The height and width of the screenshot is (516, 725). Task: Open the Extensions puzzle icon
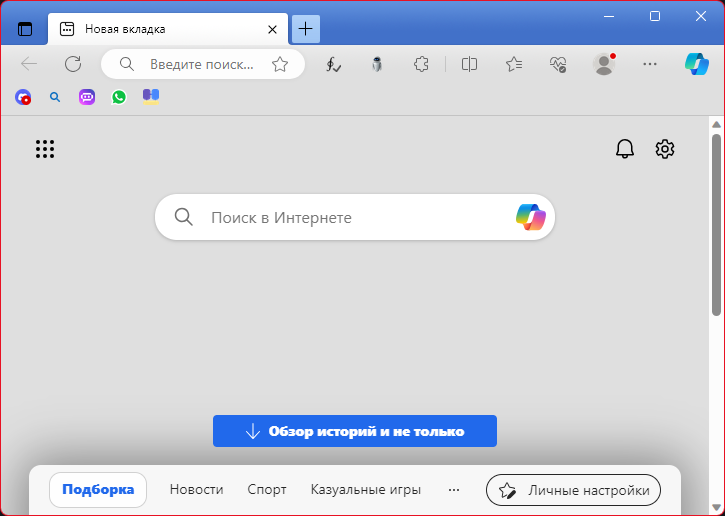[422, 64]
